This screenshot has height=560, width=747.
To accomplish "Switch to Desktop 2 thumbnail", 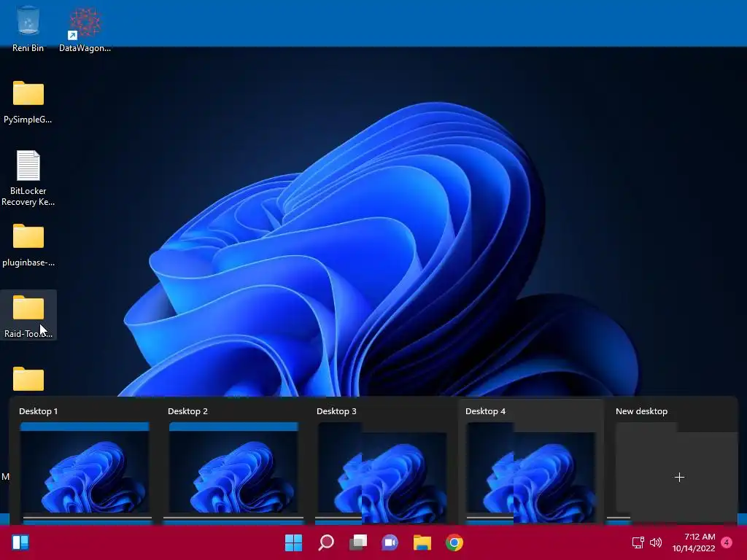I will [233, 468].
